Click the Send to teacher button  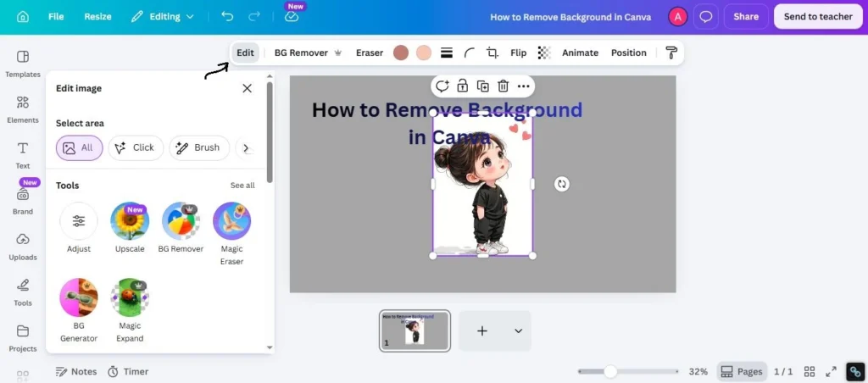[x=818, y=17]
